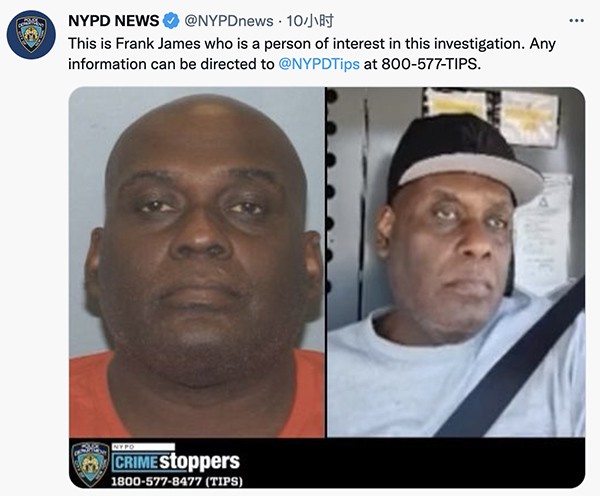Click the blue verified badge

point(171,21)
